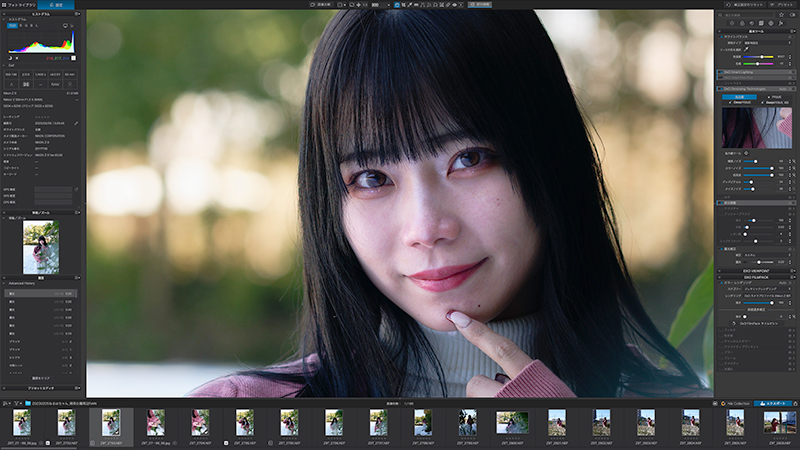Select the Effects (fx) palette category icon
800x450 pixels.
point(781,23)
